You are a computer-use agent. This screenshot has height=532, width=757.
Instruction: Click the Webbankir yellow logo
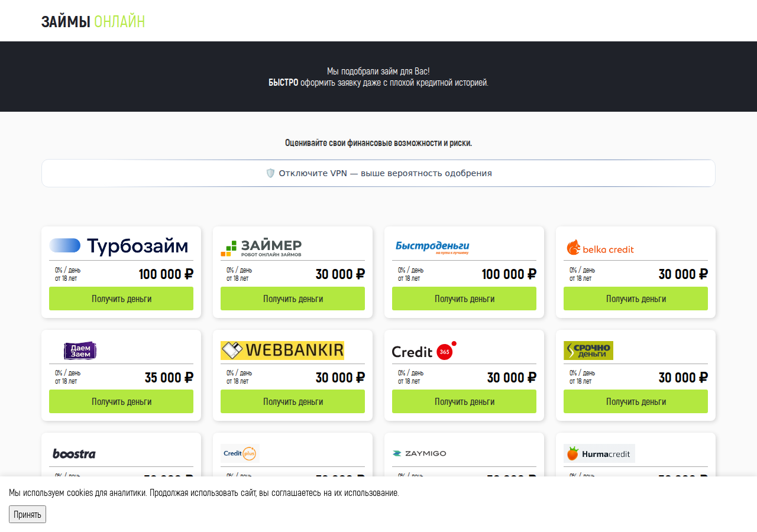(282, 351)
